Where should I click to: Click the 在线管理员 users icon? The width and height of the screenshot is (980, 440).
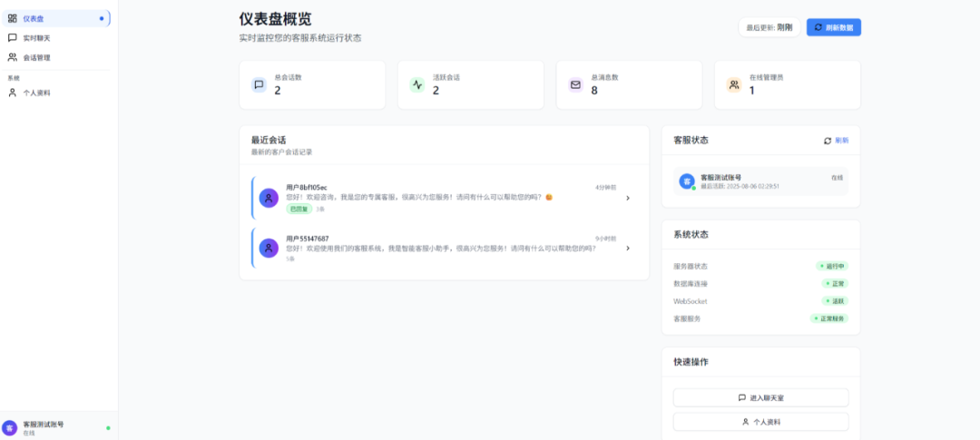tap(733, 85)
